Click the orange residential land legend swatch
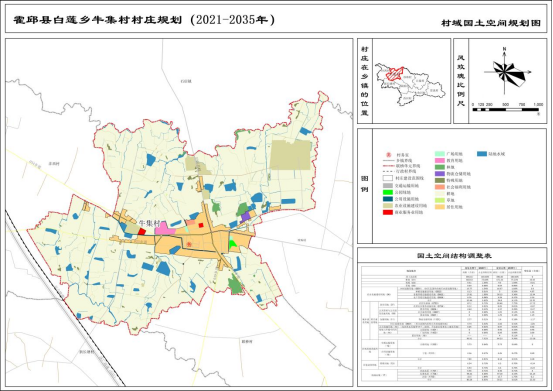553x391 pixels. [x=440, y=207]
